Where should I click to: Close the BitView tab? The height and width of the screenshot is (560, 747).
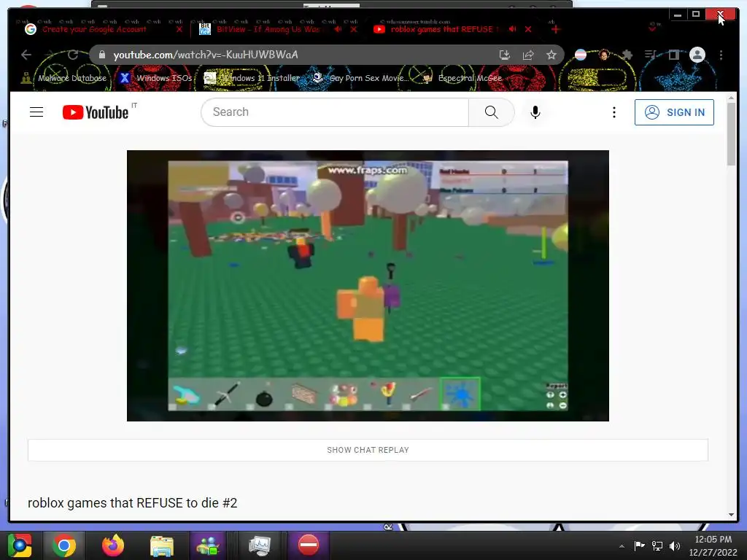[x=354, y=29]
